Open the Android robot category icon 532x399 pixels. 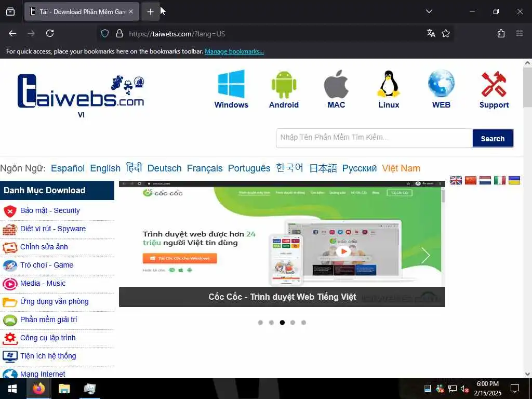tap(284, 85)
